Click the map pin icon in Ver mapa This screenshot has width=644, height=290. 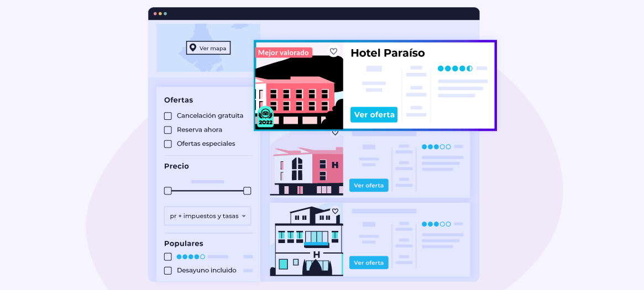click(x=192, y=48)
